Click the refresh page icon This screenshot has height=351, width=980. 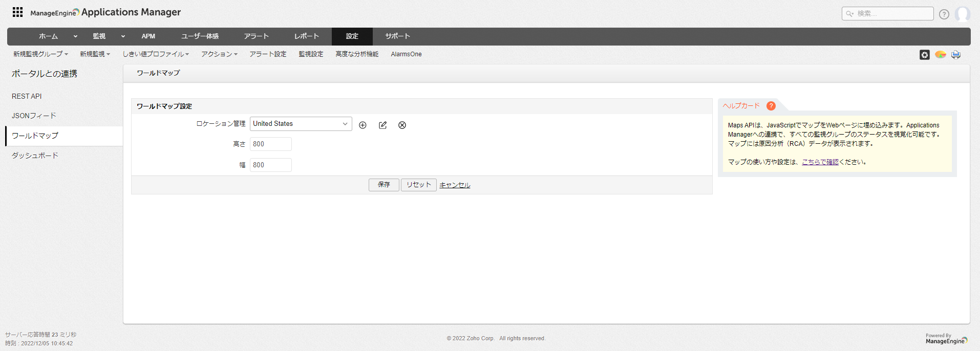click(925, 55)
